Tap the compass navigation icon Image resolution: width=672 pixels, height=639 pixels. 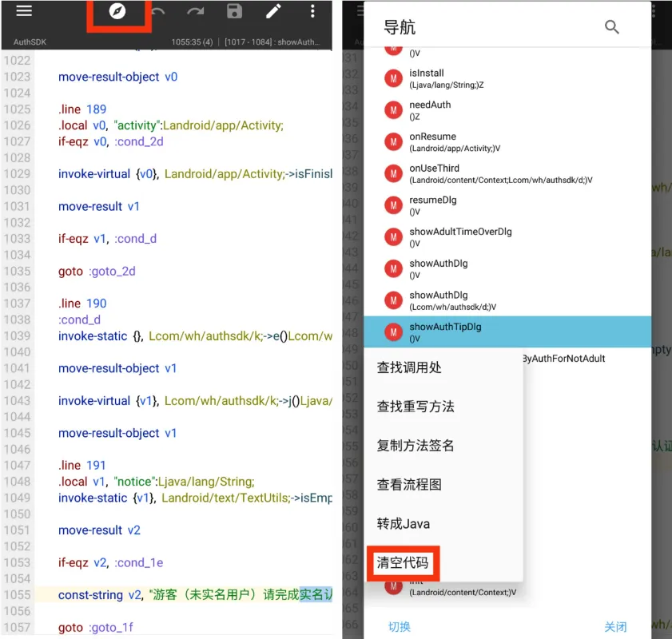click(x=118, y=12)
